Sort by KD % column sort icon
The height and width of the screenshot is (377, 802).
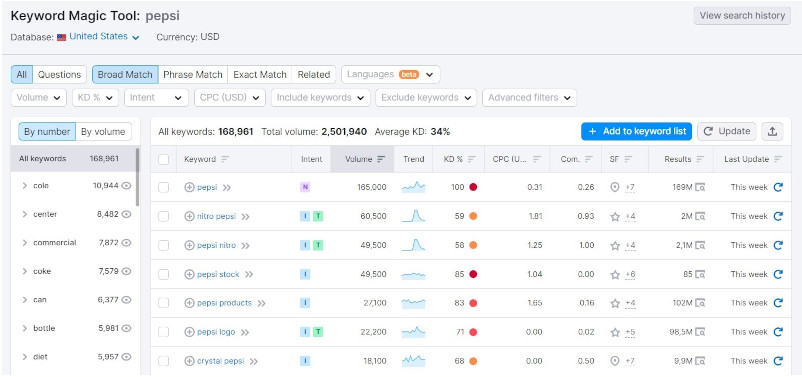point(472,159)
